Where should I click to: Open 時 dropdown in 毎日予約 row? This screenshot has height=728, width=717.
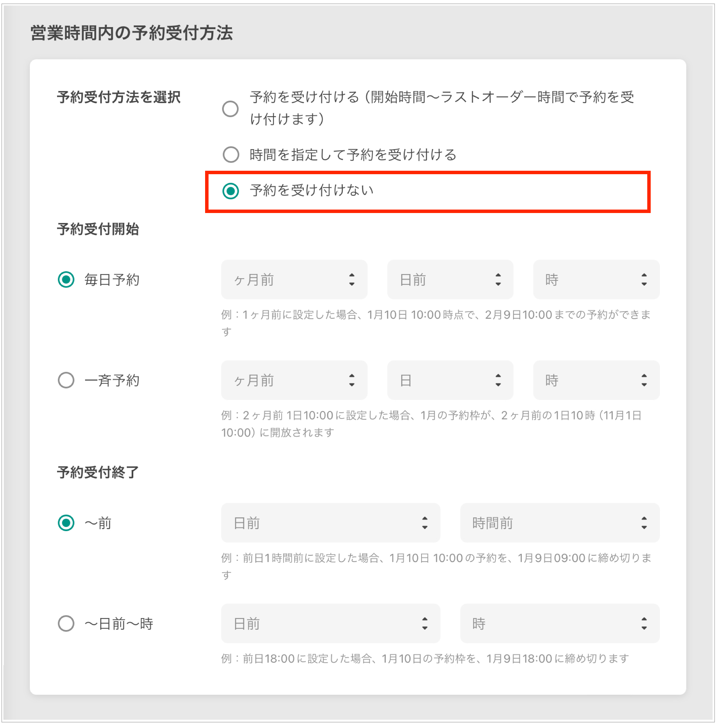coord(596,279)
